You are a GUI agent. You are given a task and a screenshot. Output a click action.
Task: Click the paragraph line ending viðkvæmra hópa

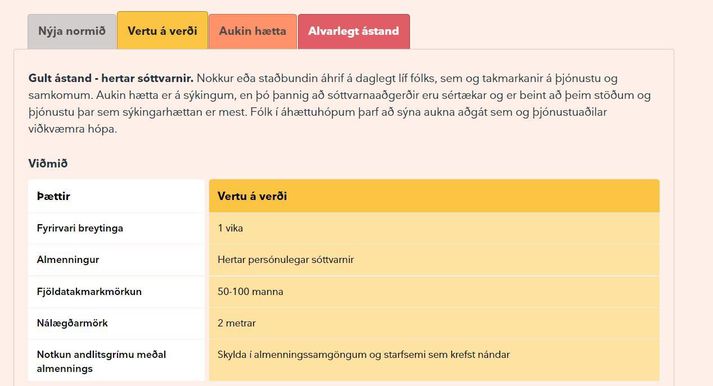tap(73, 129)
